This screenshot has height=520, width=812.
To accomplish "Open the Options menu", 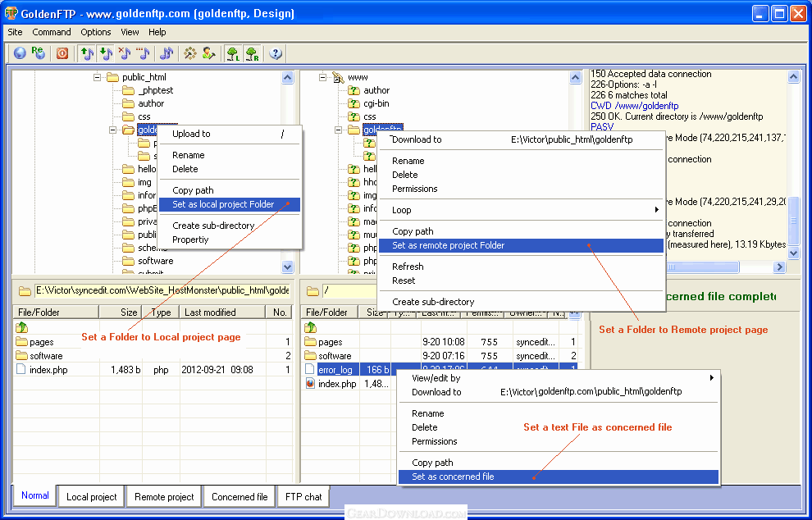I will point(96,32).
